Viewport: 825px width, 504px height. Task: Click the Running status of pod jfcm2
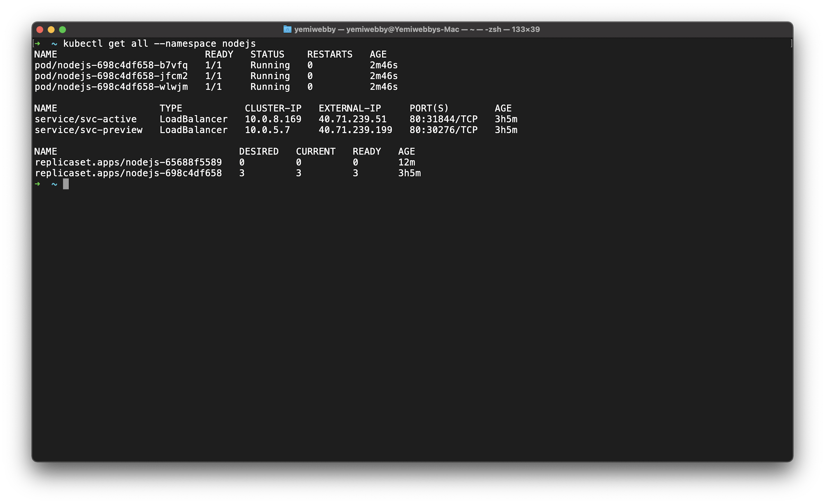coord(270,76)
